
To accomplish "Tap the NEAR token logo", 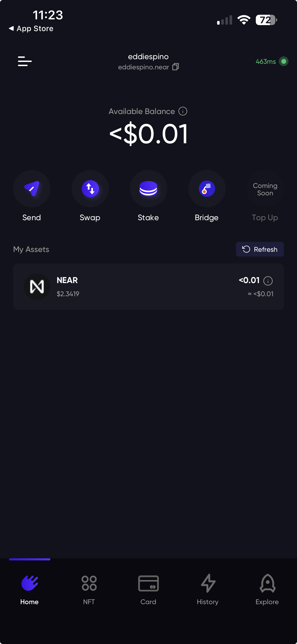I will pos(37,287).
